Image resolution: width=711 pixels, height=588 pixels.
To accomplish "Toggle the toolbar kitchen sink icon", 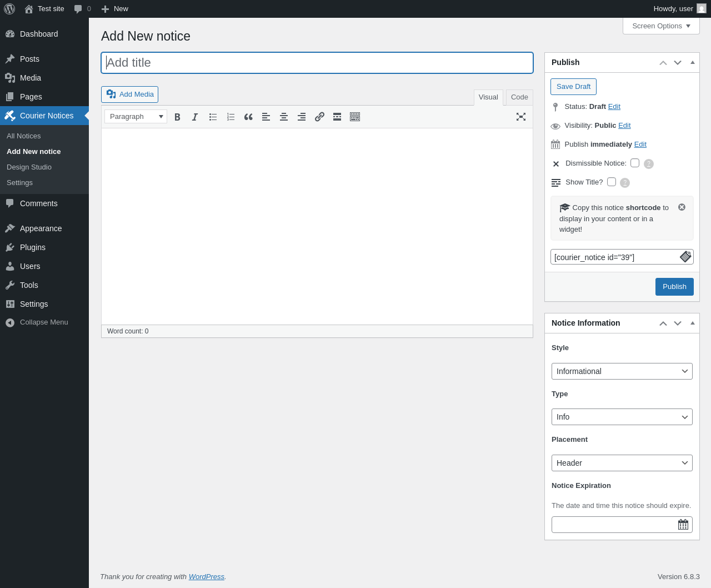I will (355, 117).
